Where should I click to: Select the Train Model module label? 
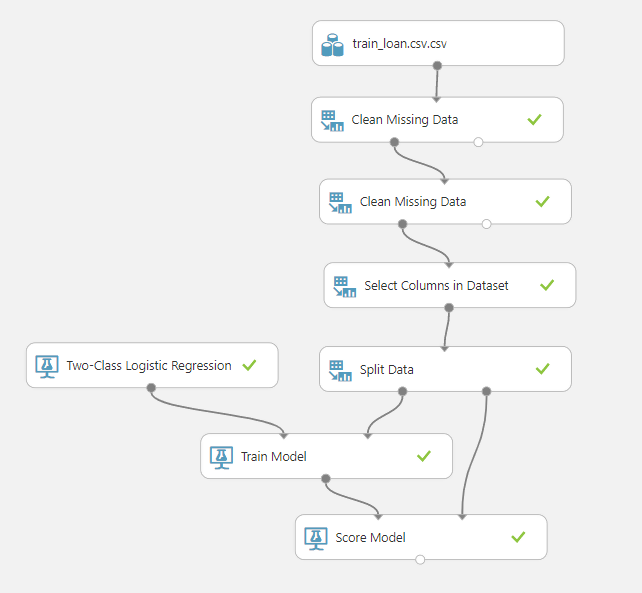click(x=273, y=456)
